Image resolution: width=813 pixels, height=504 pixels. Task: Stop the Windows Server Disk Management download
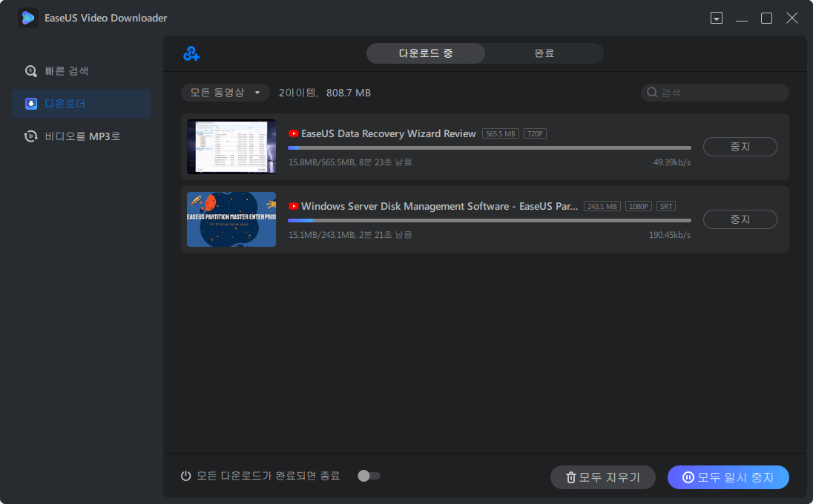(740, 219)
